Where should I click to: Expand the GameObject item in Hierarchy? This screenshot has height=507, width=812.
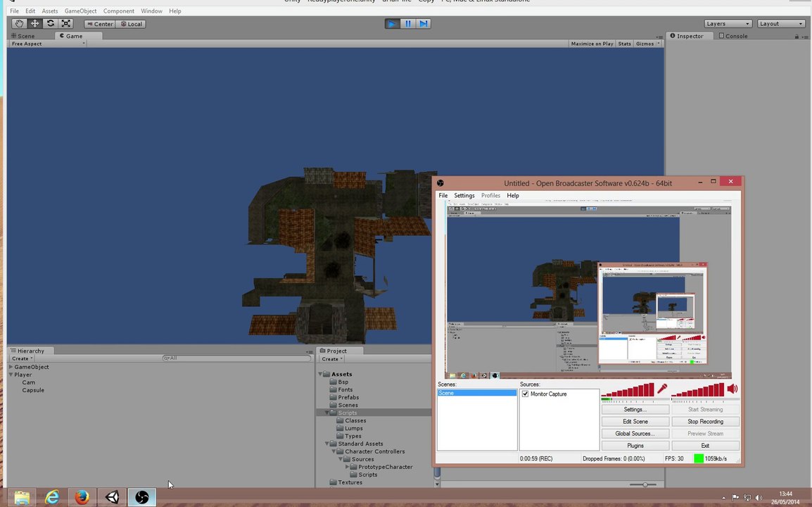[11, 366]
